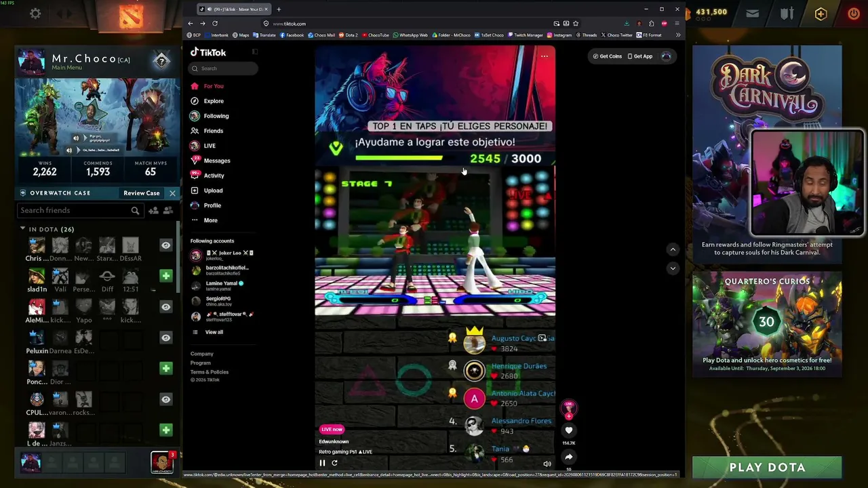Viewport: 868px width, 488px height.
Task: Go to previous video with up chevron
Action: tap(673, 249)
